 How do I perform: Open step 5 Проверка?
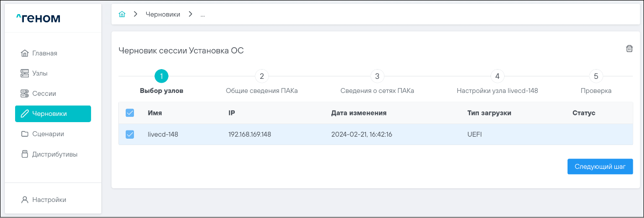click(596, 76)
